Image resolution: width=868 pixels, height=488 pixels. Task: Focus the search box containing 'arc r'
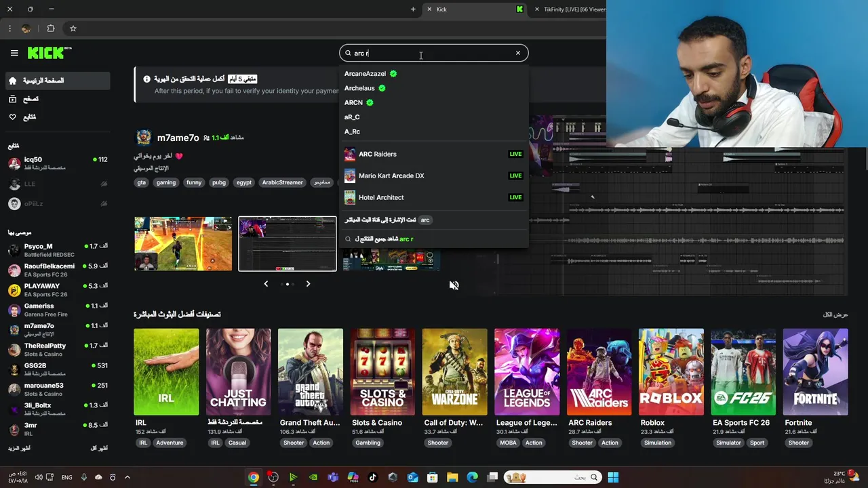tap(434, 53)
